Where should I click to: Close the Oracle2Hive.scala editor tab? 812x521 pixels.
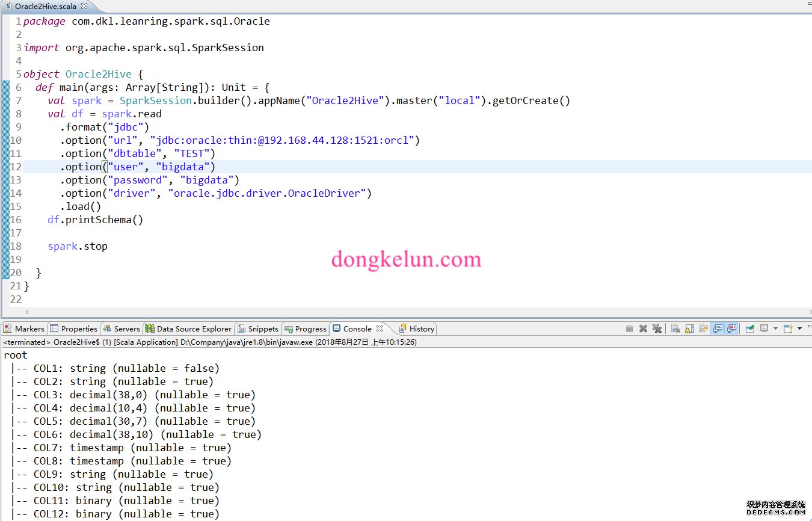point(84,6)
